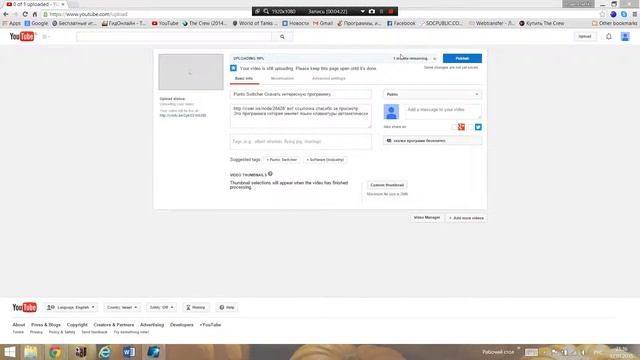This screenshot has width=640, height=360.
Task: Switch to the Monetization tab
Action: point(282,78)
